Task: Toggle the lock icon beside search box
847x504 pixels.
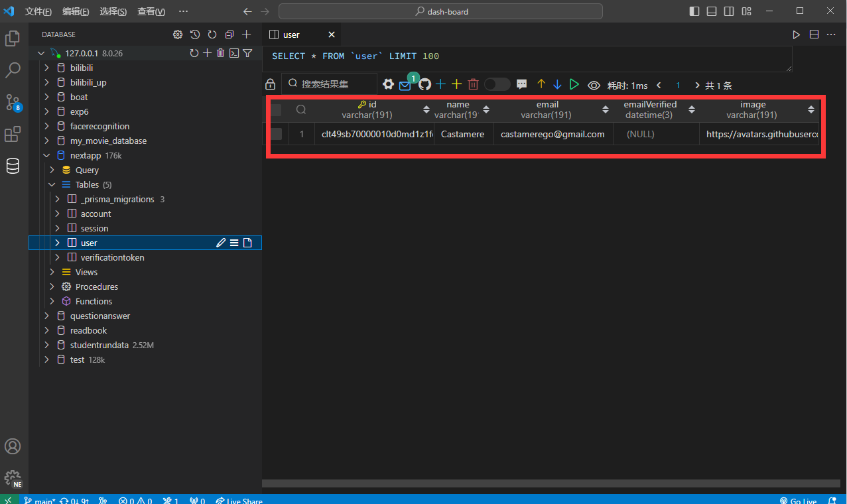Action: point(270,84)
